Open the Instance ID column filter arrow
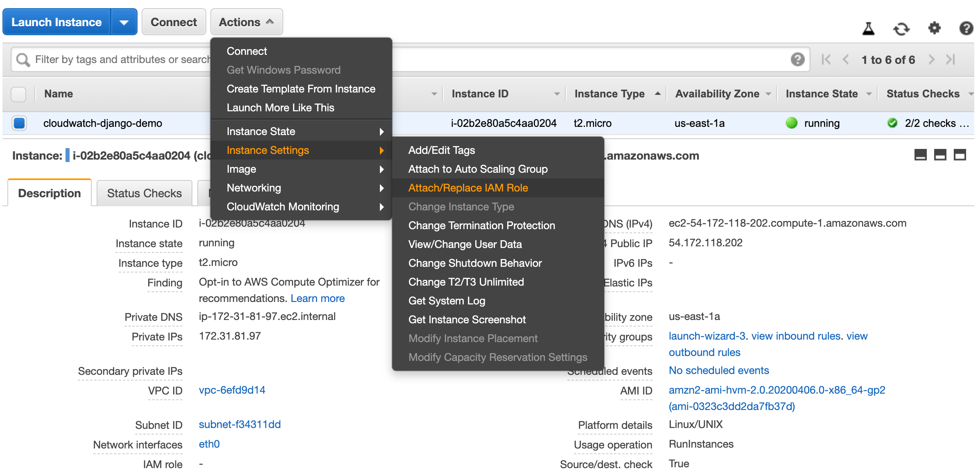The width and height of the screenshot is (980, 473). [x=557, y=94]
